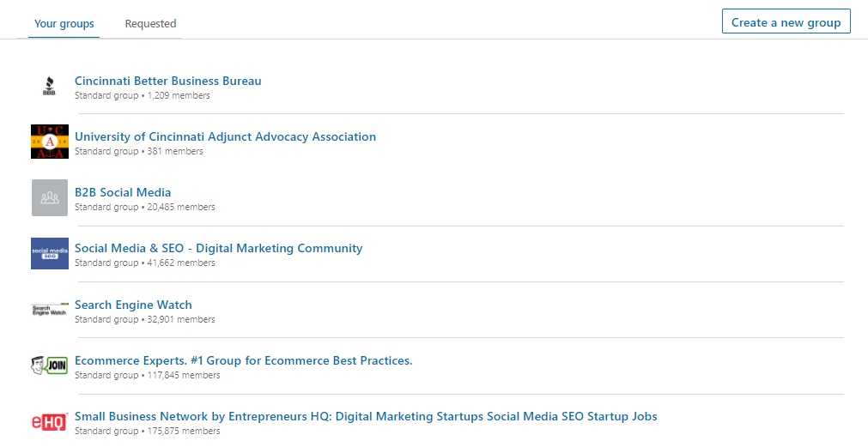The image size is (868, 447).
Task: Click the gray placeholder icon for B2B Social Media
Action: pyautogui.click(x=50, y=197)
